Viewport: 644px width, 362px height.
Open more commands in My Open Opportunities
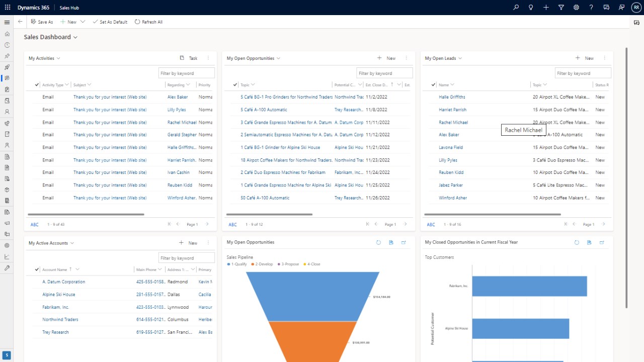tap(407, 58)
